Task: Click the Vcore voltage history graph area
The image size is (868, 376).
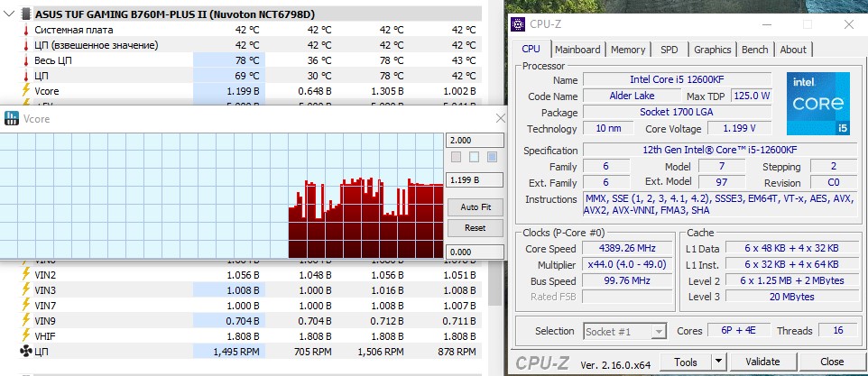Action: click(221, 195)
